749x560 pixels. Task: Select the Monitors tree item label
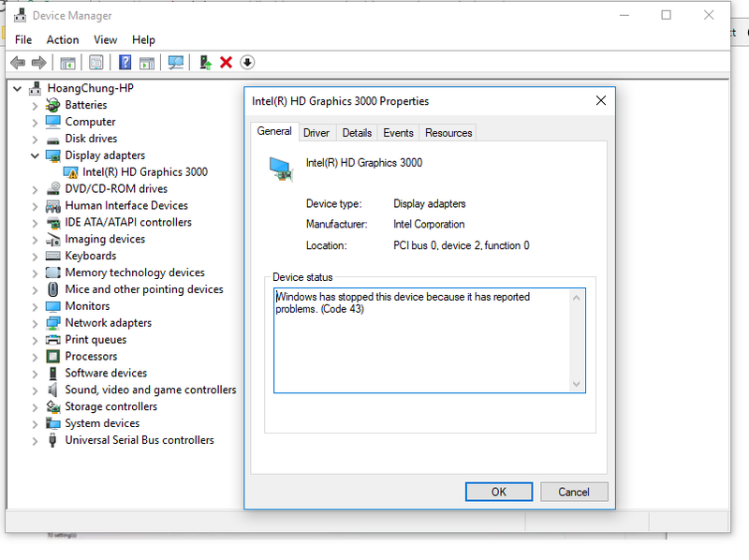pos(87,306)
